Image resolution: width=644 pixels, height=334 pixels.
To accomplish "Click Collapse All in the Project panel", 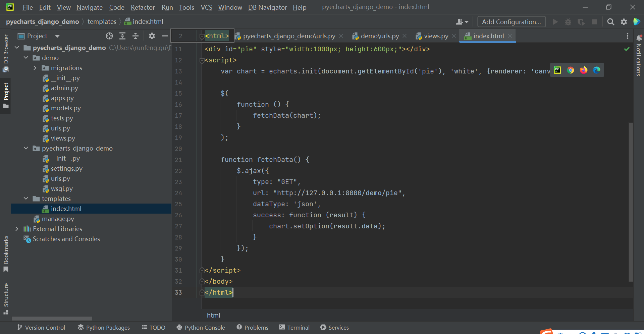I will (136, 36).
